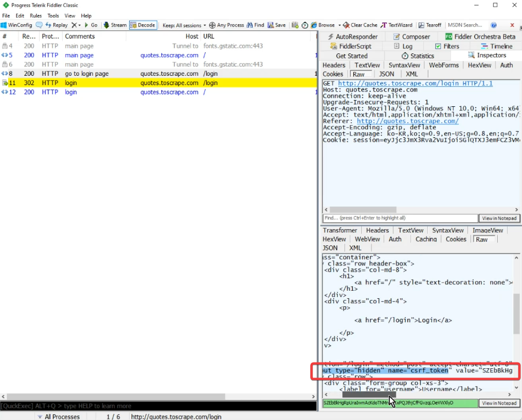This screenshot has width=522, height=420.
Task: Open the Tools menu
Action: [x=53, y=16]
